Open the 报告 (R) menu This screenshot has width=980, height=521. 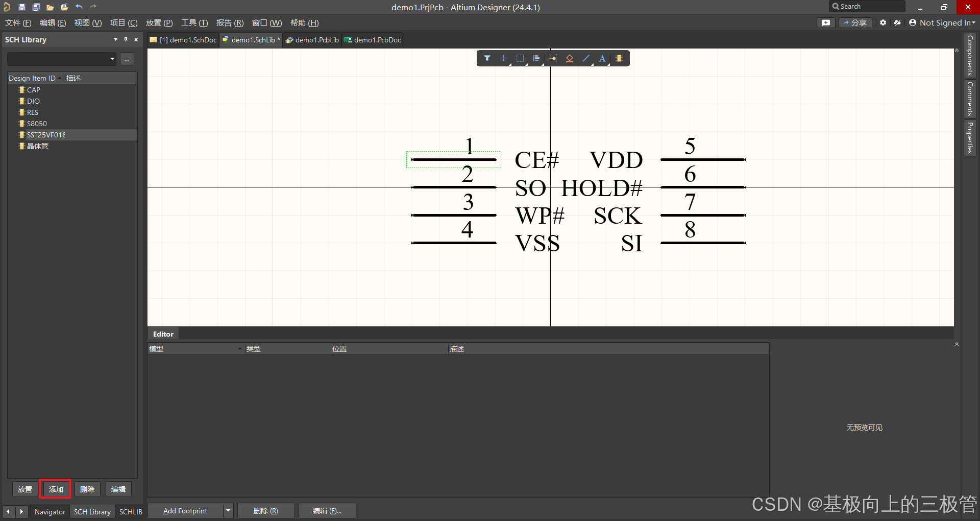[x=230, y=23]
